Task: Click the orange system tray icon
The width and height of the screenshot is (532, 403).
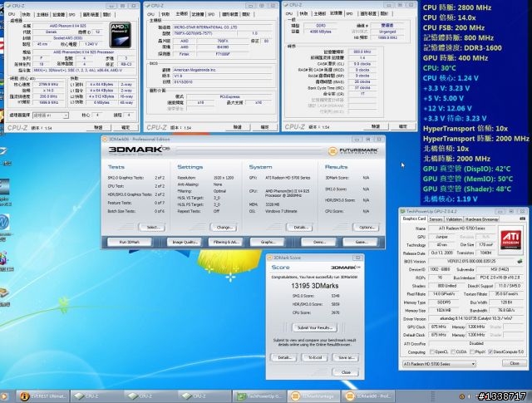Action: (462, 396)
